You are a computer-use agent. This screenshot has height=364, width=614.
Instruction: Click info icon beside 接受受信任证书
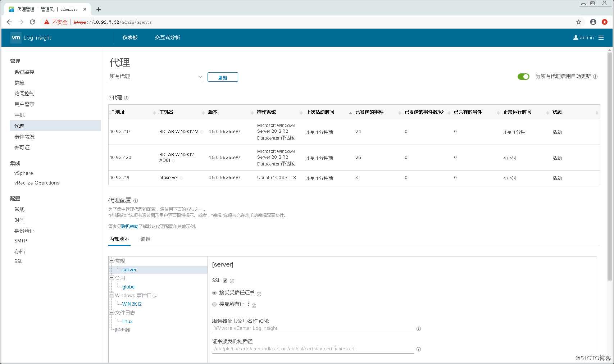pyautogui.click(x=259, y=294)
